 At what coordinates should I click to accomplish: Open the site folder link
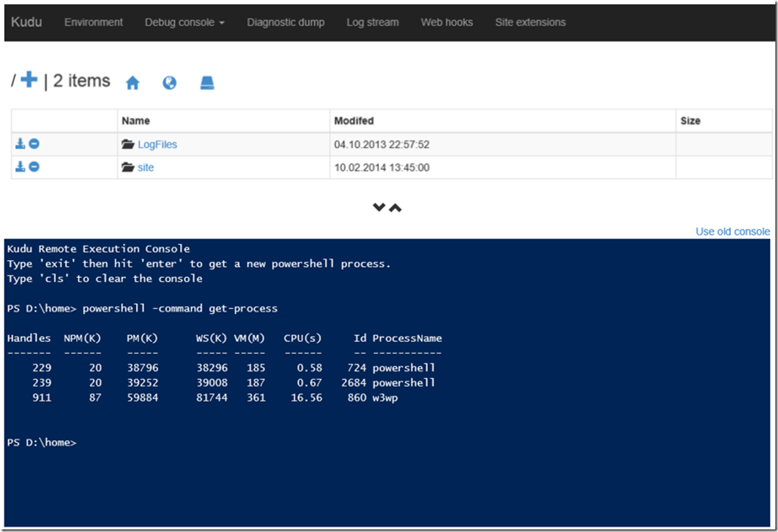tap(146, 167)
